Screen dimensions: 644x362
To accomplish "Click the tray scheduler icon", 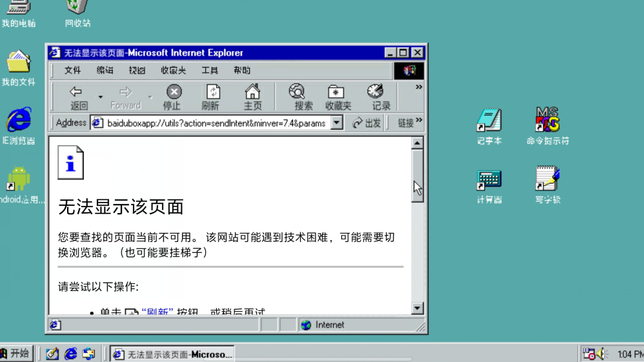I will click(x=589, y=354).
